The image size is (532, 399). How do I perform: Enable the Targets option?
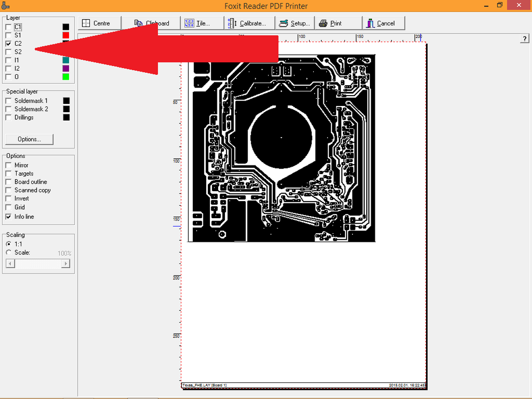(8, 174)
